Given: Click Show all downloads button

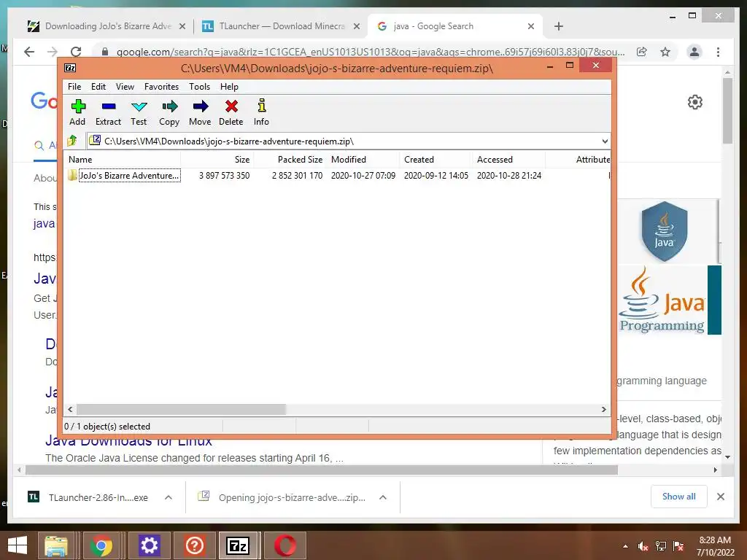Looking at the screenshot, I should 679,497.
